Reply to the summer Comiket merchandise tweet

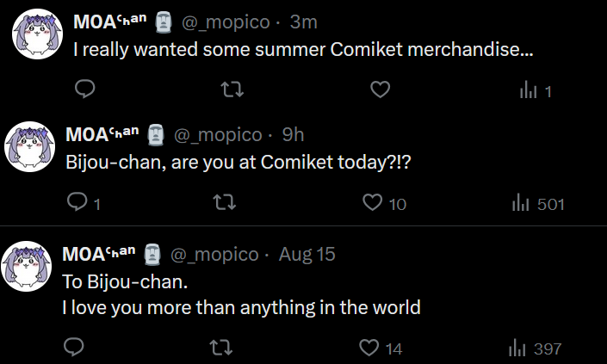[84, 89]
